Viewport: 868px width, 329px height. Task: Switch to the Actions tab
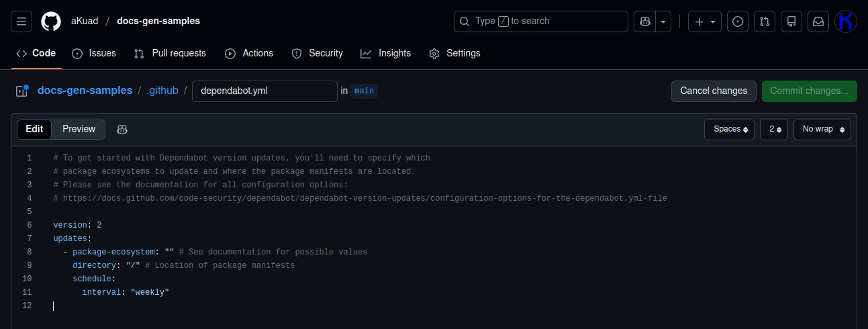click(249, 53)
